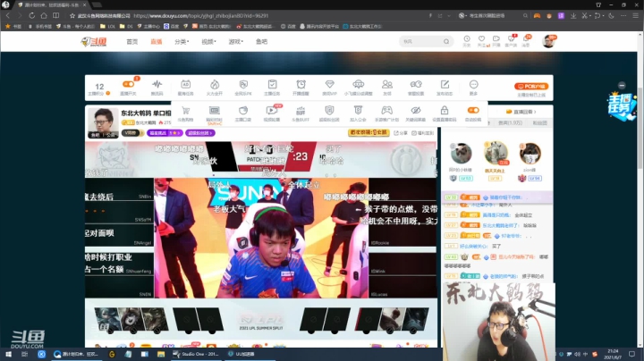Viewport: 644px width, 361px height.
Task: Click the first ranked viewer avatar
Action: point(495,153)
